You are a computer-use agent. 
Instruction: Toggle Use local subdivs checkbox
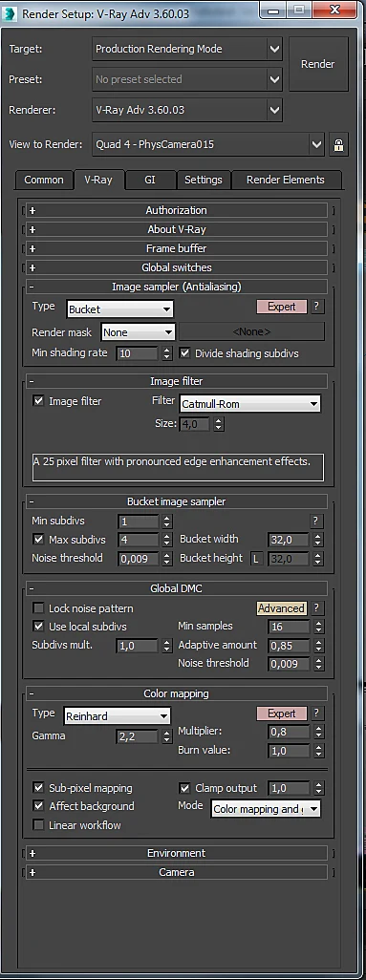(39, 627)
